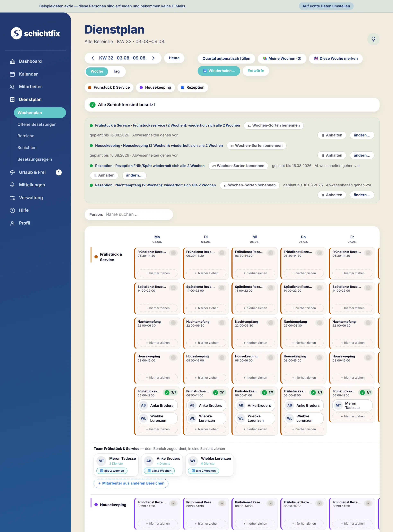Viewport: 393px width, 532px height.
Task: Open ändern... for Housekeeping repetition
Action: [x=362, y=156]
